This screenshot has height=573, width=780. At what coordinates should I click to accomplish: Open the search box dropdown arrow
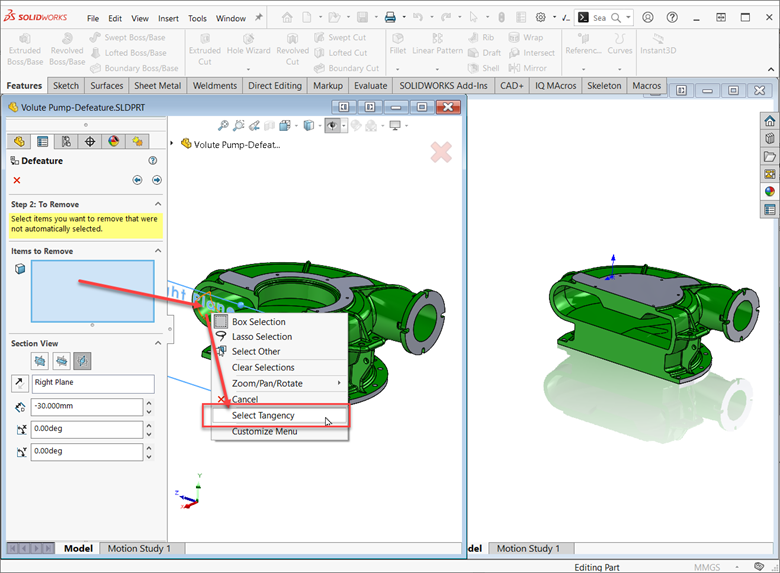[x=628, y=17]
